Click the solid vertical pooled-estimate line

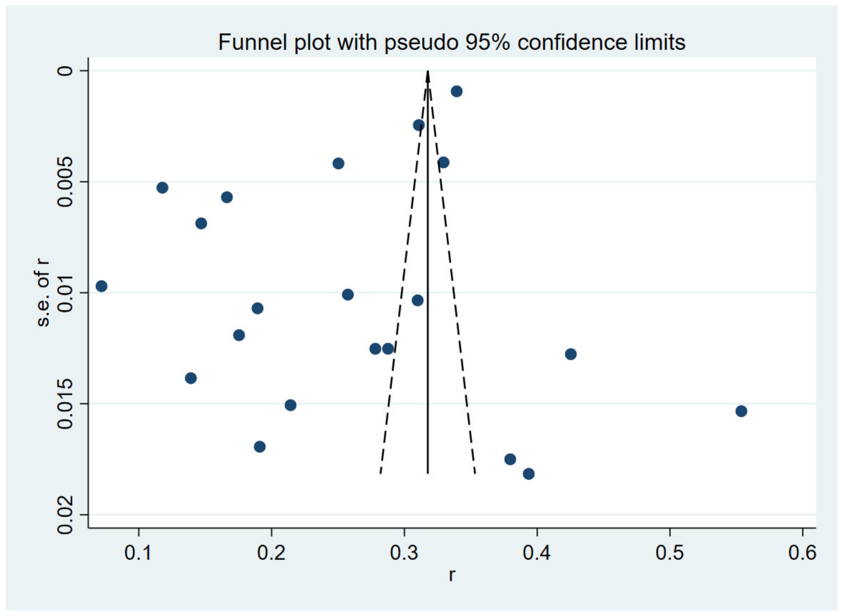[428, 261]
